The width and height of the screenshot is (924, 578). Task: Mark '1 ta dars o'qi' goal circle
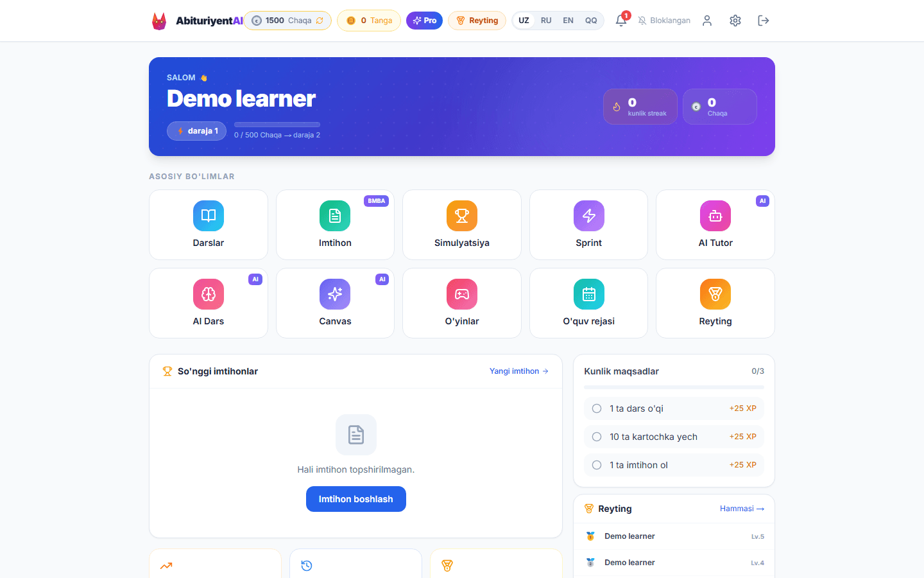point(597,408)
